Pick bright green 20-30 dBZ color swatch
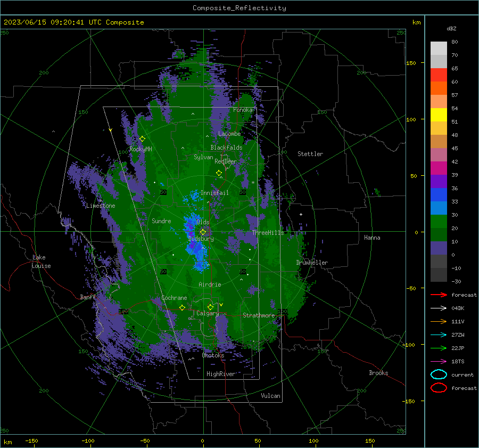This screenshot has height=448, width=479. 439,222
